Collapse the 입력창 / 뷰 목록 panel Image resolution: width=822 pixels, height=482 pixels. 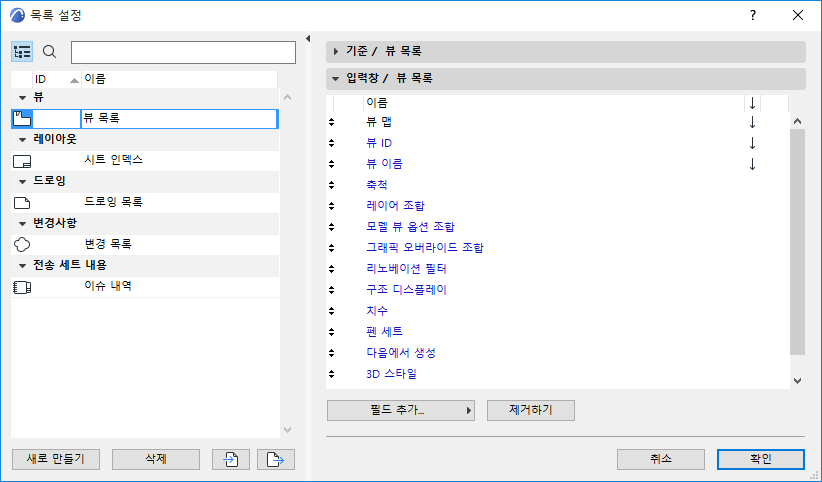point(336,79)
